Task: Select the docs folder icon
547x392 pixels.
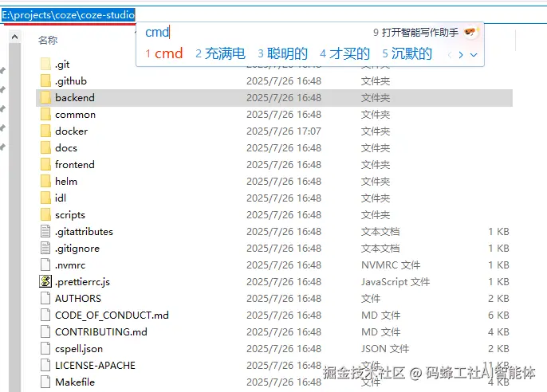Action: coord(45,147)
